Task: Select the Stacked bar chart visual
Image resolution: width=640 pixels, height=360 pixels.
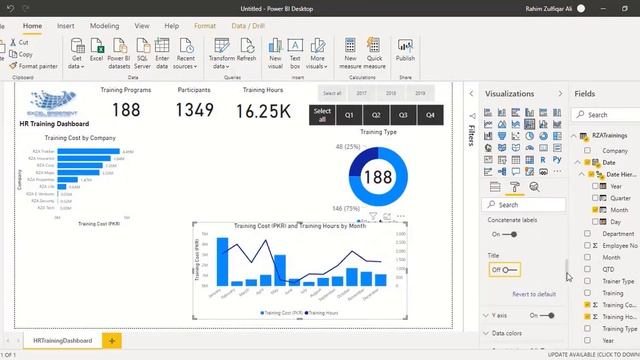Action: click(x=488, y=112)
